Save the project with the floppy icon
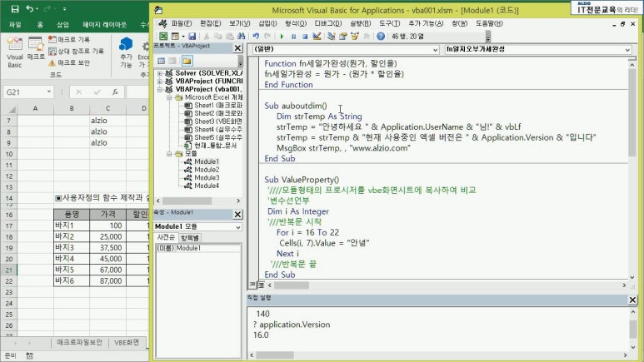Screen dimensions: 644x362 pyautogui.click(x=192, y=37)
